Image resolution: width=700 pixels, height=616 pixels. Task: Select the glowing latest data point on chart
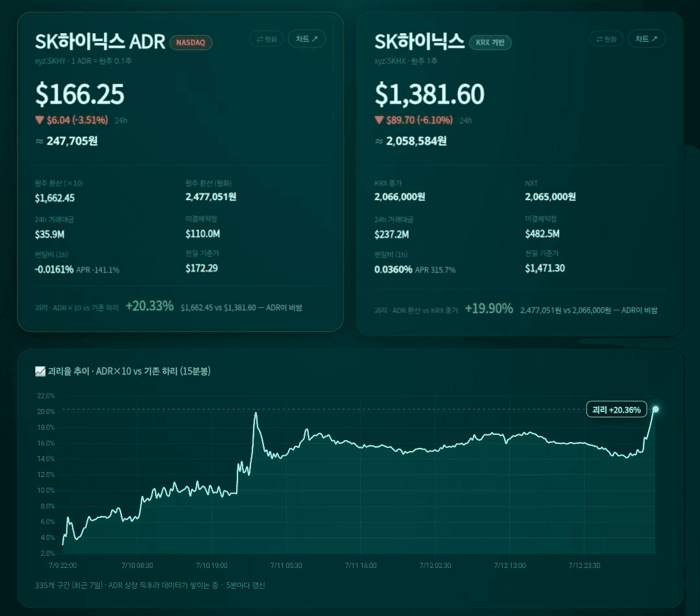coord(655,409)
